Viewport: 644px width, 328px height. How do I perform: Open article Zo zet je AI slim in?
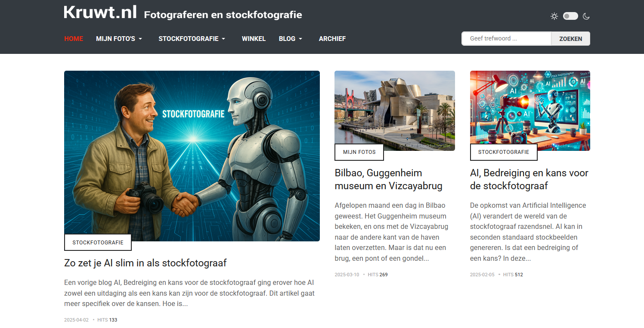[x=145, y=263]
